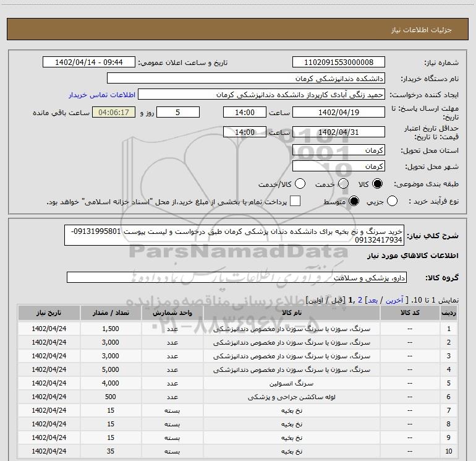This screenshot has width=476, height=461.
Task: Go to page 2 of items
Action: [360, 300]
